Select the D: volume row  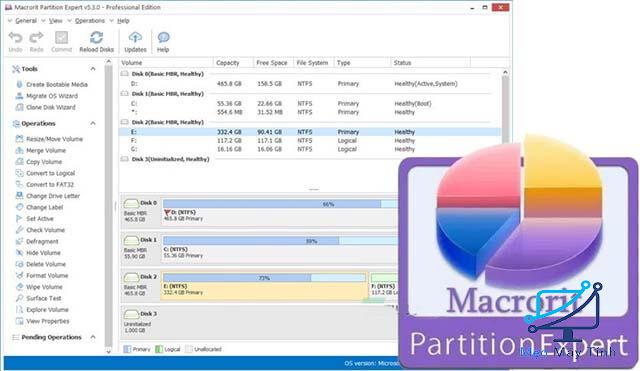pyautogui.click(x=310, y=84)
